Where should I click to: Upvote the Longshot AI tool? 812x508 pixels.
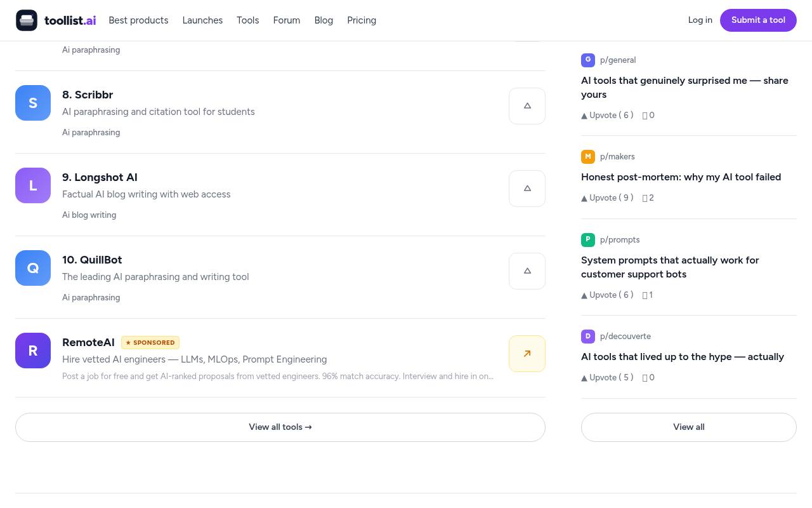527,189
